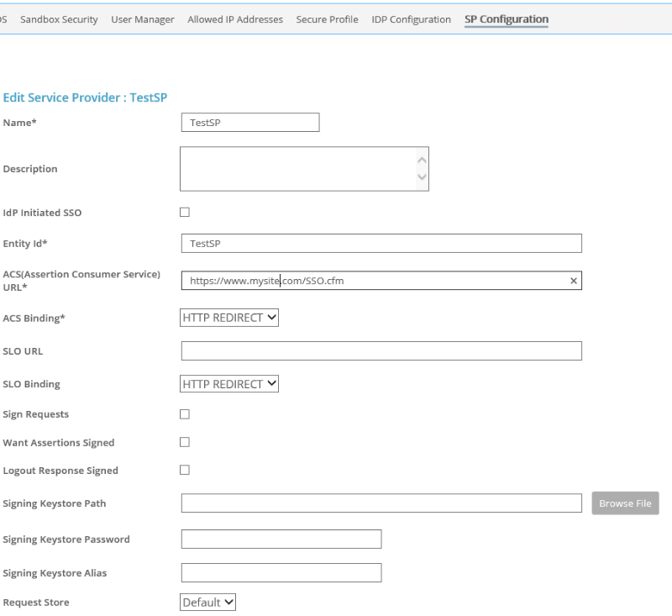The width and height of the screenshot is (672, 616).
Task: Select the Allowed IP Addresses tab
Action: (x=235, y=19)
